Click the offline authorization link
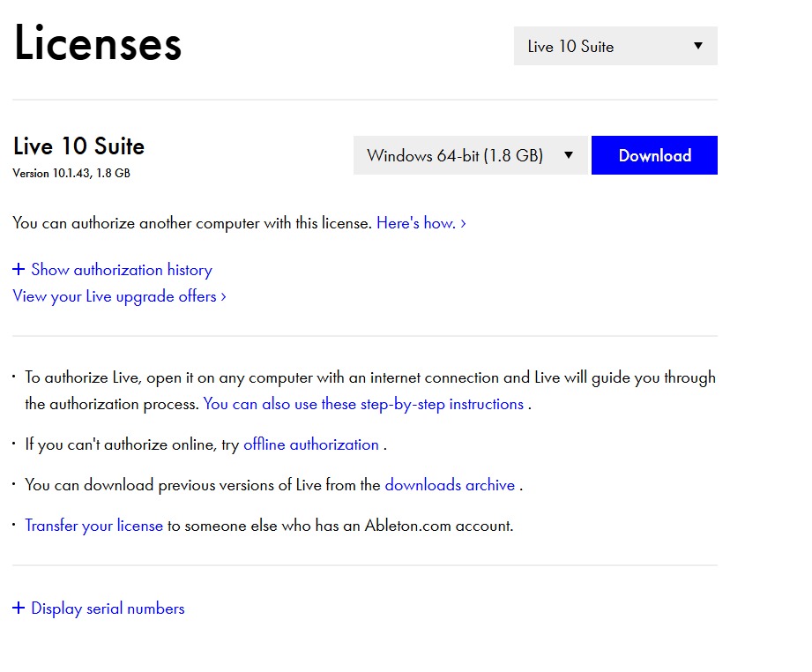 (311, 444)
